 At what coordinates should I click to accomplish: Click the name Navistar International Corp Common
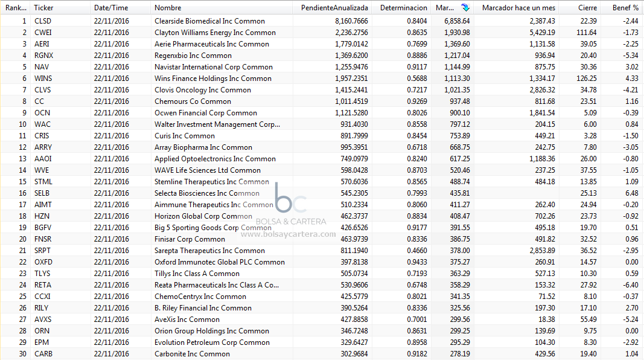[214, 67]
